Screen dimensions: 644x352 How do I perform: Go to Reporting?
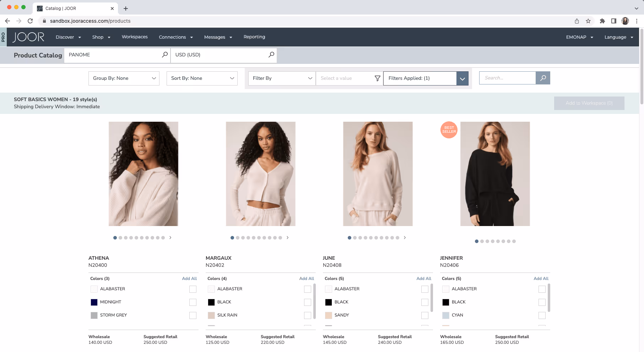click(x=254, y=37)
